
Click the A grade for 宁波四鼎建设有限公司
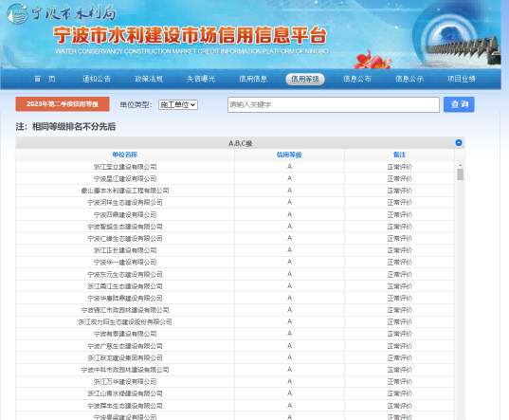pos(289,214)
